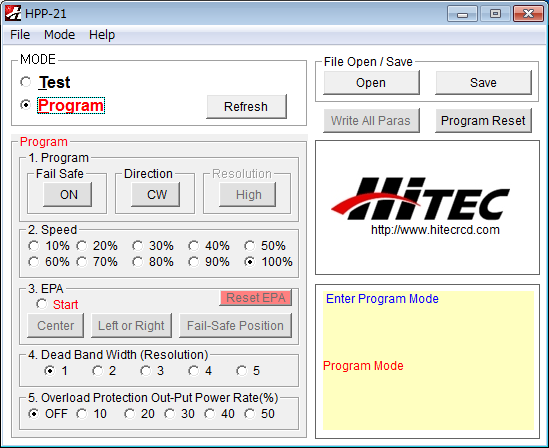Viewport: 549px width, 448px height.
Task: Click the Hitec logo image
Action: pyautogui.click(x=420, y=198)
